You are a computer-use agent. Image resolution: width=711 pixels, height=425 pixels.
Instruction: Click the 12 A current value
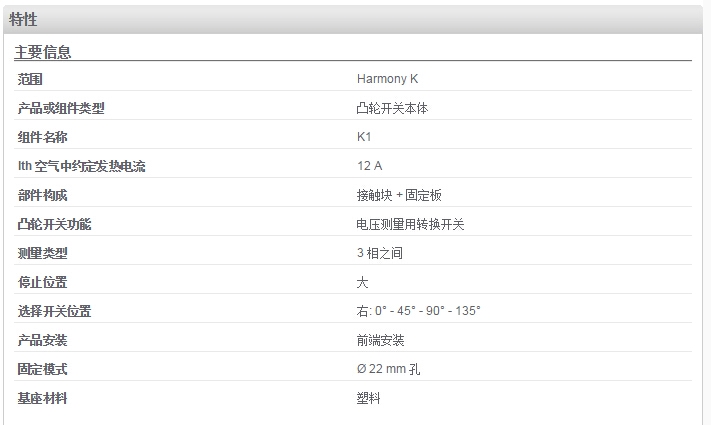[370, 166]
